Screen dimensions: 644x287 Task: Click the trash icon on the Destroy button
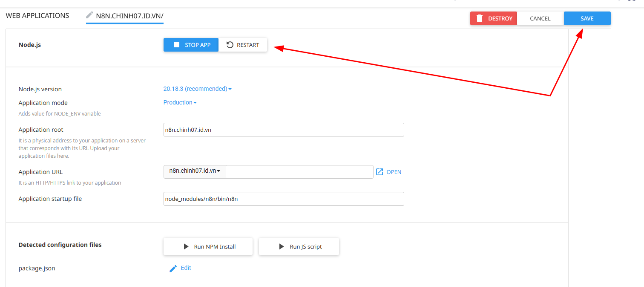coord(480,18)
